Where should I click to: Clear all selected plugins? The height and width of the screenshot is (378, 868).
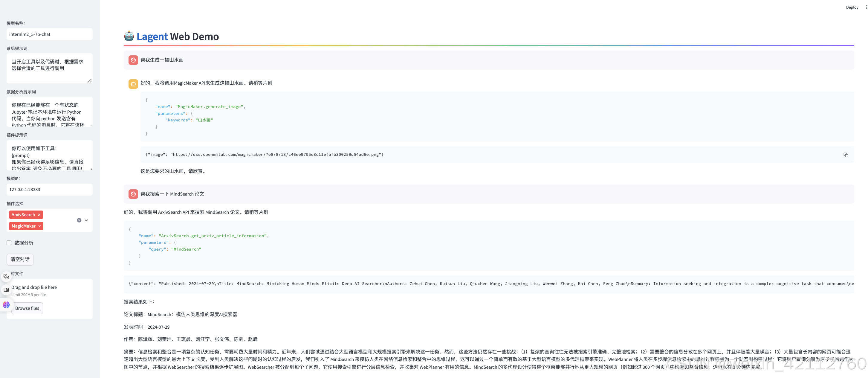(x=79, y=220)
